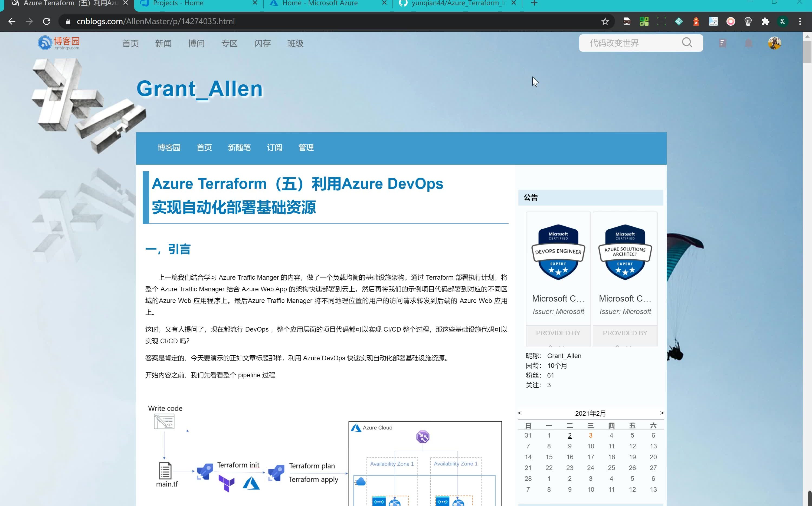Open the notification bell
The image size is (812, 506).
point(748,43)
